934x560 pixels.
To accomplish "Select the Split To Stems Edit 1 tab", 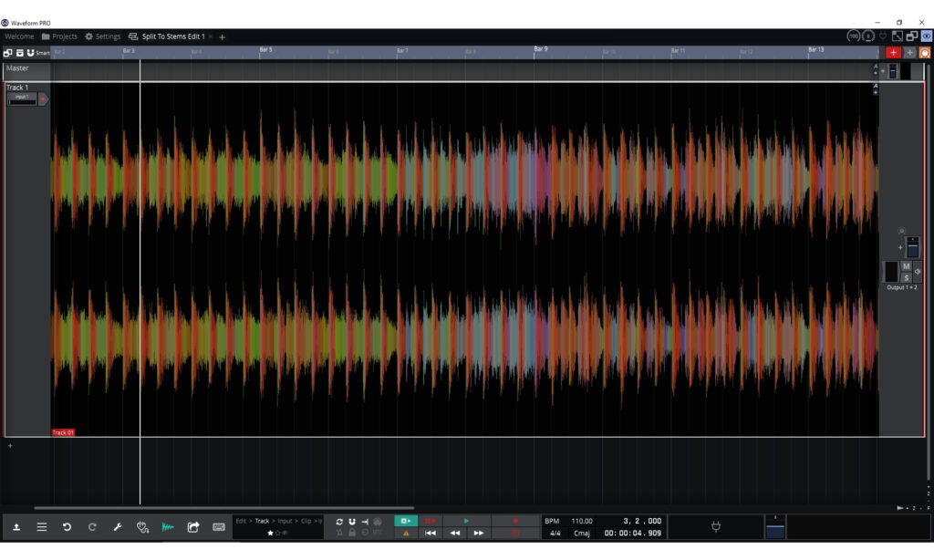I will click(x=167, y=36).
